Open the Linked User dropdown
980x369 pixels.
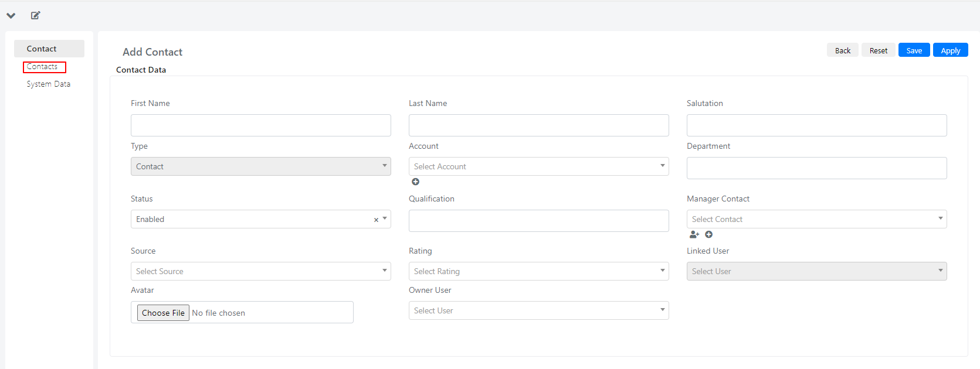[817, 271]
